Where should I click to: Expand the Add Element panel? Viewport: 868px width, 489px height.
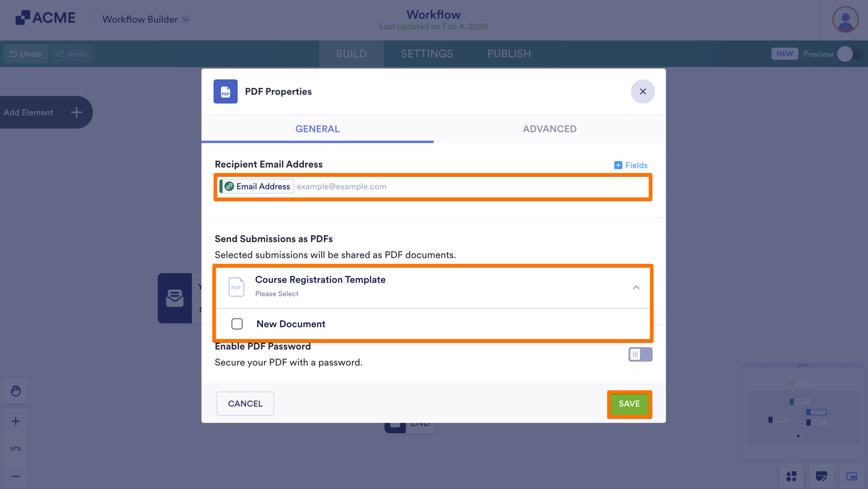click(x=77, y=112)
